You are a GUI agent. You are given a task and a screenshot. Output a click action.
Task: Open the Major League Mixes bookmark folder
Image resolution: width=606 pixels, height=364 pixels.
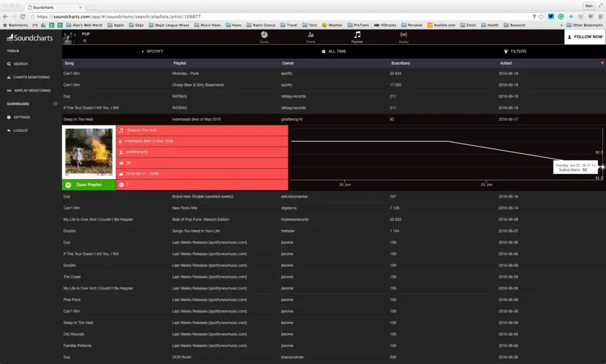point(169,25)
